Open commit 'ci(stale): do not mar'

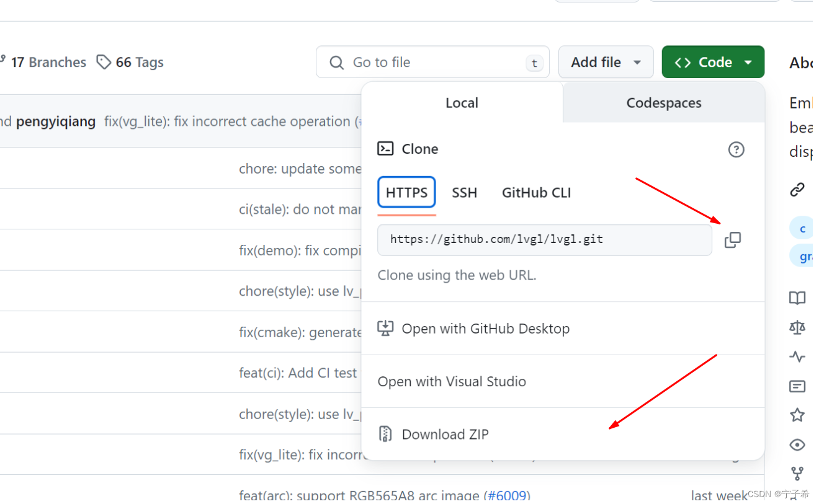pos(300,210)
